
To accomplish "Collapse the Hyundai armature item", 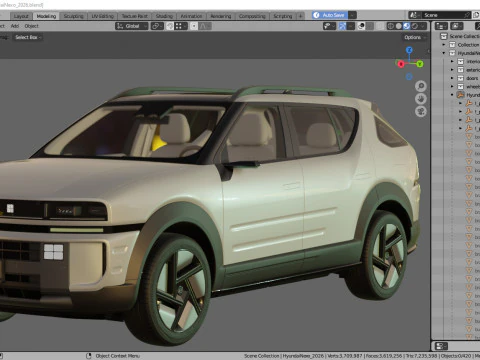I will (452, 95).
